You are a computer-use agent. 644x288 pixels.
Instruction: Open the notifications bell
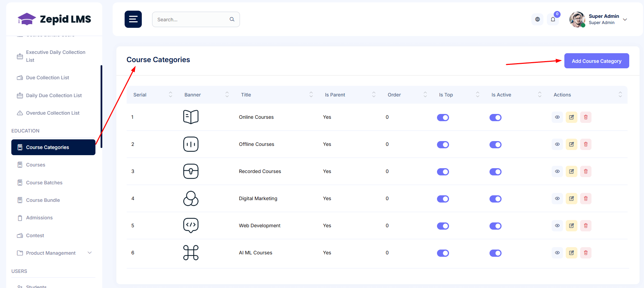point(553,19)
